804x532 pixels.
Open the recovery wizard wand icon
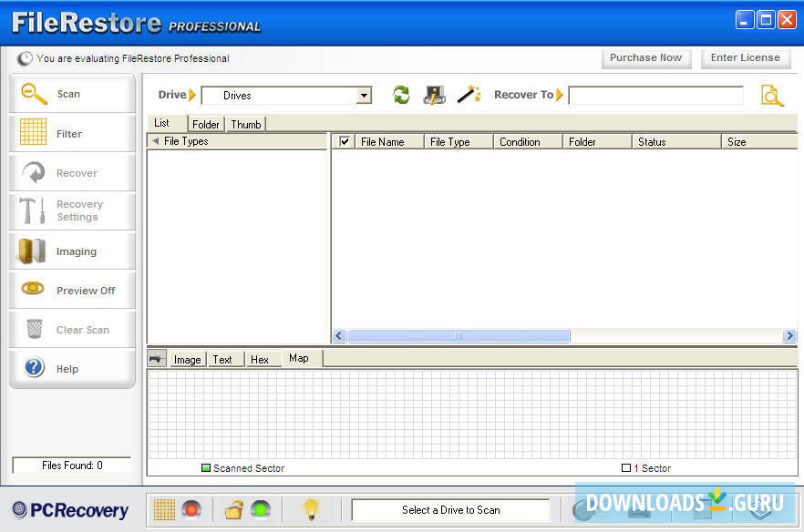[x=469, y=94]
